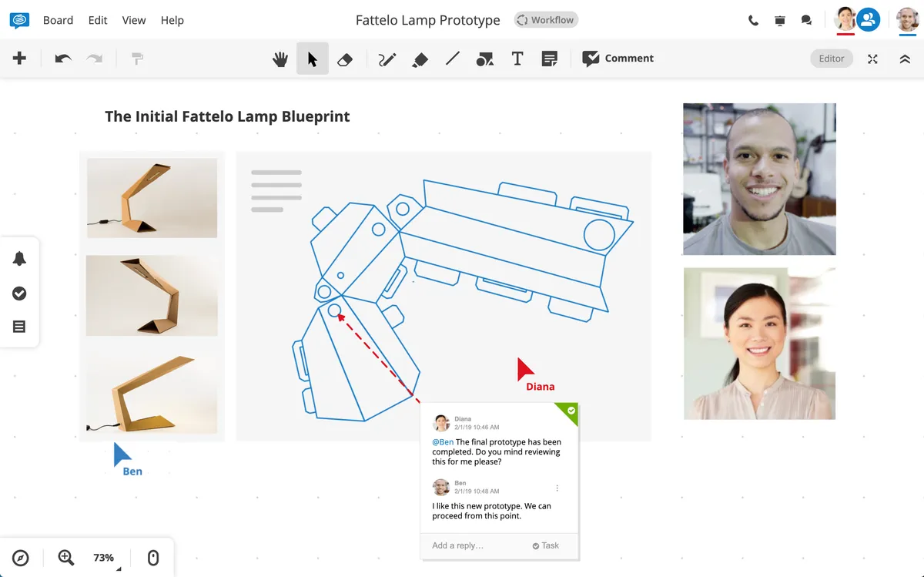Click the woman's video feed
Viewport: 924px width, 577px height.
click(759, 344)
